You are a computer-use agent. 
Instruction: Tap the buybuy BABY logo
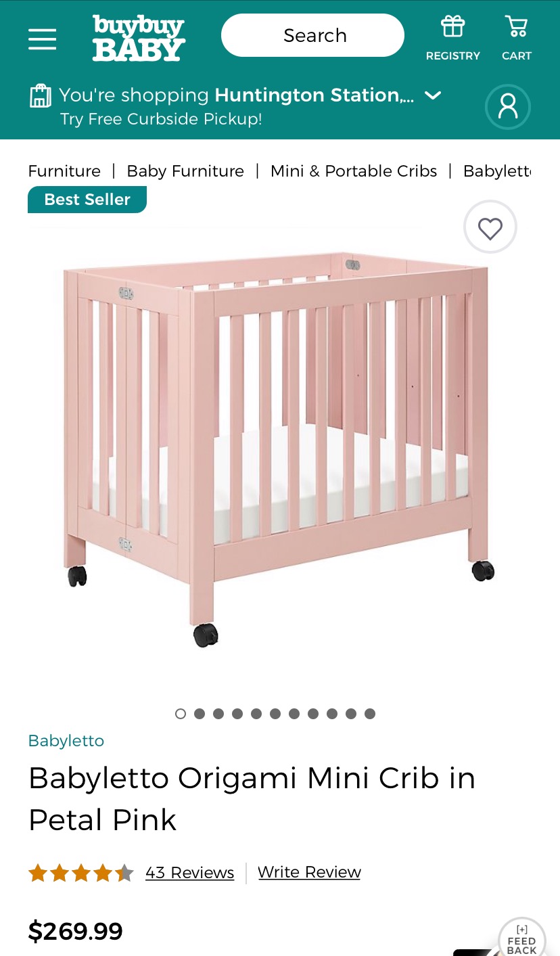[139, 38]
